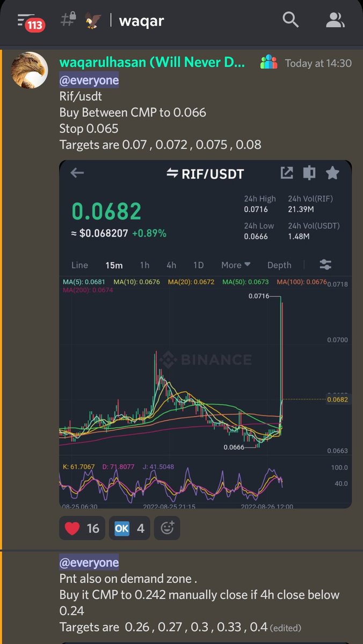Select the 1h interval tab
The width and height of the screenshot is (363, 644).
click(x=144, y=265)
